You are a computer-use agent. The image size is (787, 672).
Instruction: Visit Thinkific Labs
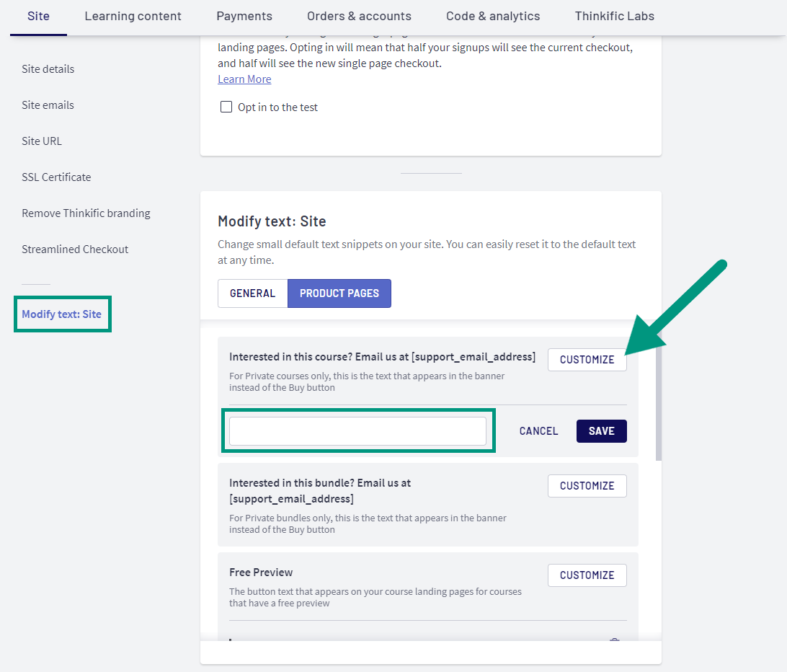[614, 16]
